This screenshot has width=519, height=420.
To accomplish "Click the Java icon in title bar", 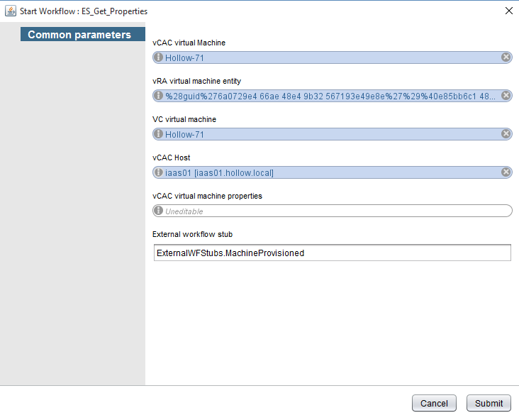I will 11,11.
